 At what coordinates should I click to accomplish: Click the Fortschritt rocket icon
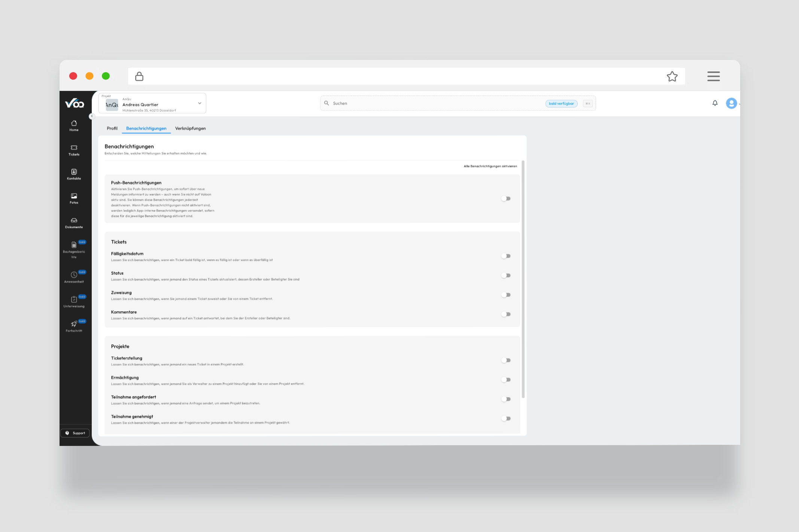(74, 324)
